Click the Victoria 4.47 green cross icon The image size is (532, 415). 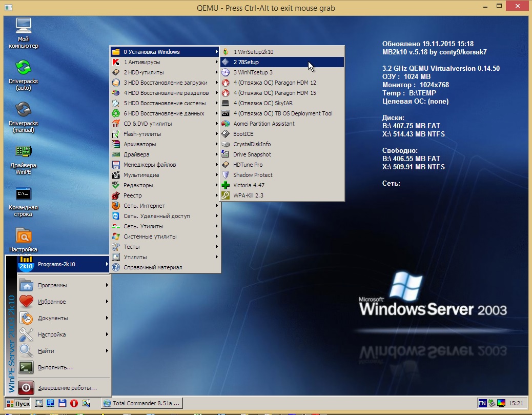point(226,185)
